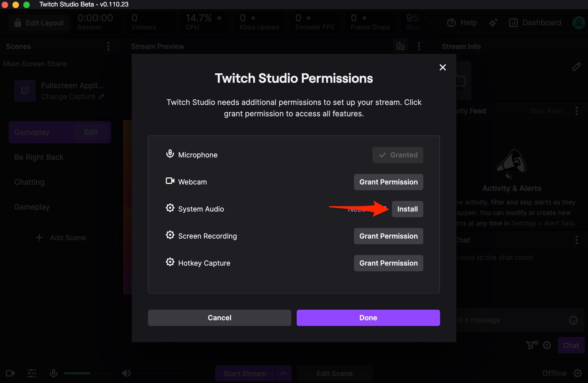Grant Hotkey Capture permission
This screenshot has height=383, width=588.
pos(388,263)
